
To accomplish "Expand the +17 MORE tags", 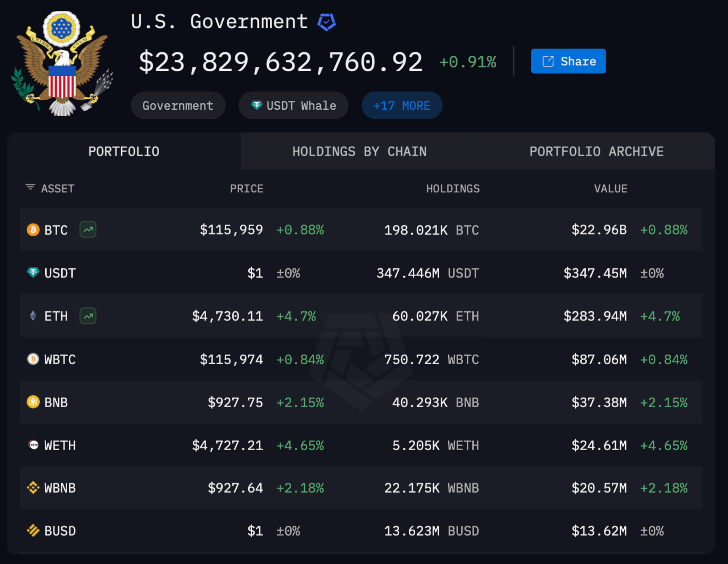I will pyautogui.click(x=402, y=106).
